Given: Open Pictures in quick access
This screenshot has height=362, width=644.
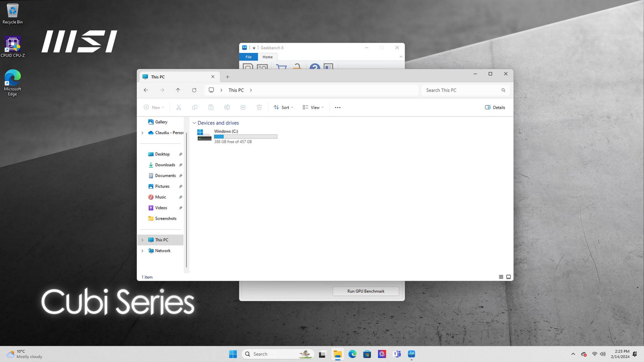Looking at the screenshot, I should click(x=162, y=186).
